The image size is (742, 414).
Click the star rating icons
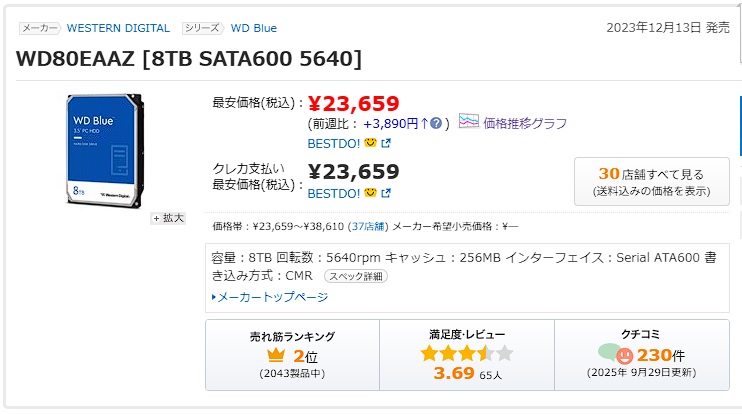tap(466, 353)
